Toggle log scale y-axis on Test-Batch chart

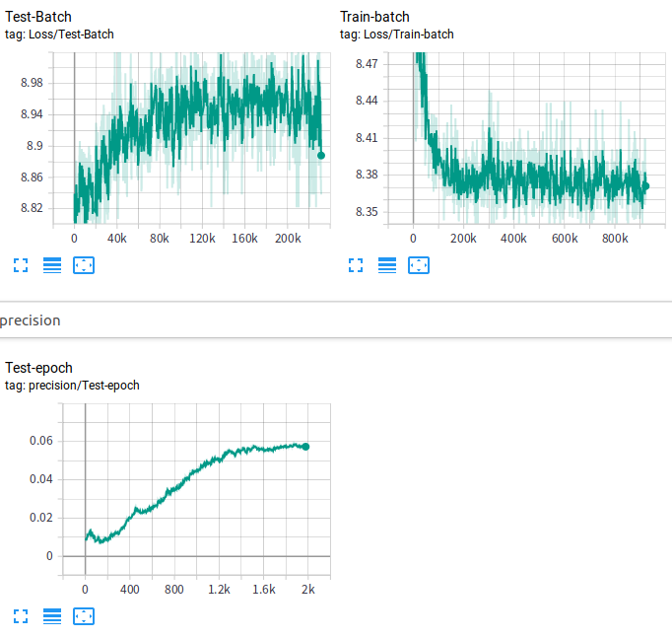click(52, 265)
